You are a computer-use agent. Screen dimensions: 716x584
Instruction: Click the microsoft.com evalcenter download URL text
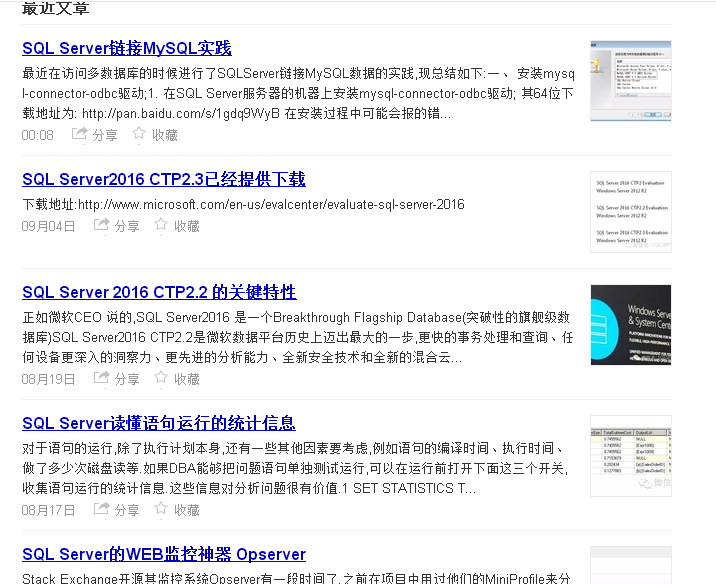(271, 205)
